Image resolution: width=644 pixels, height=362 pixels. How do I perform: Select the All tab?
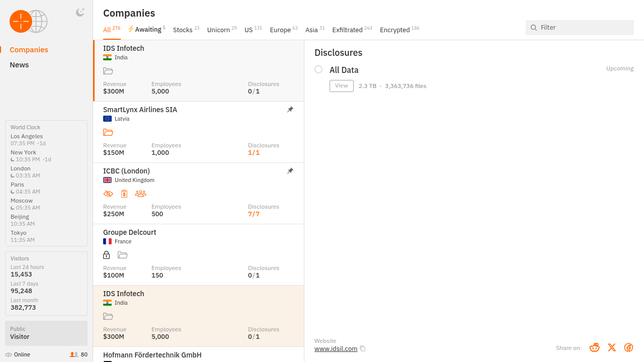pos(112,30)
